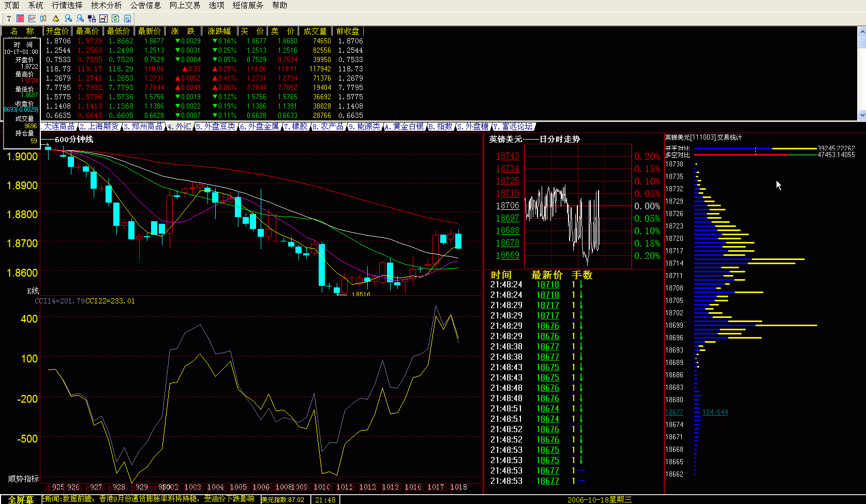Click the 0.41% change cell
The width and height of the screenshot is (866, 504).
(x=225, y=78)
